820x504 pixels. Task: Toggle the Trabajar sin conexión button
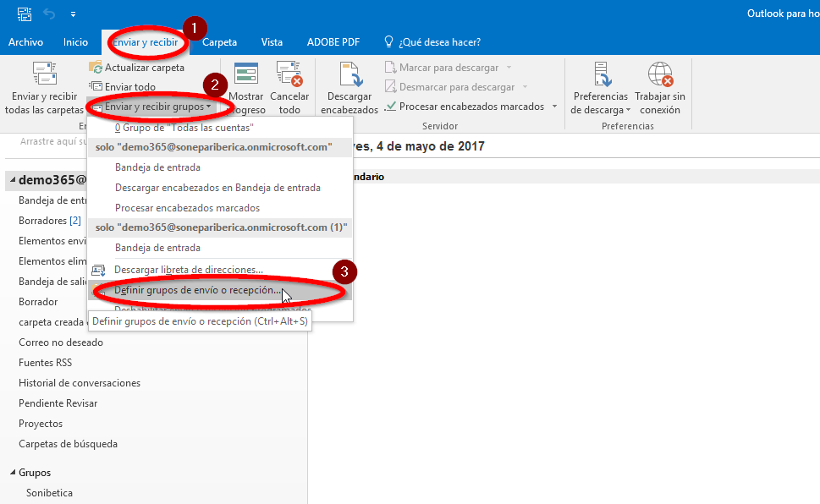[660, 87]
